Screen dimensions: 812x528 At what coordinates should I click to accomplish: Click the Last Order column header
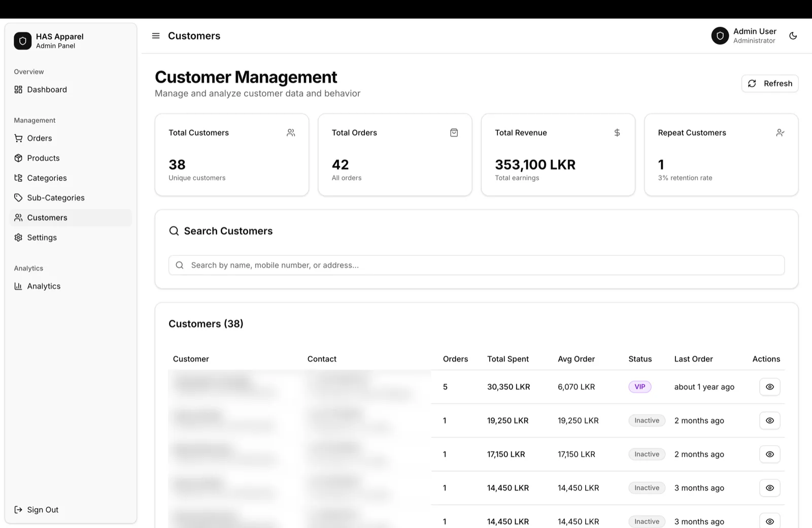pyautogui.click(x=694, y=359)
